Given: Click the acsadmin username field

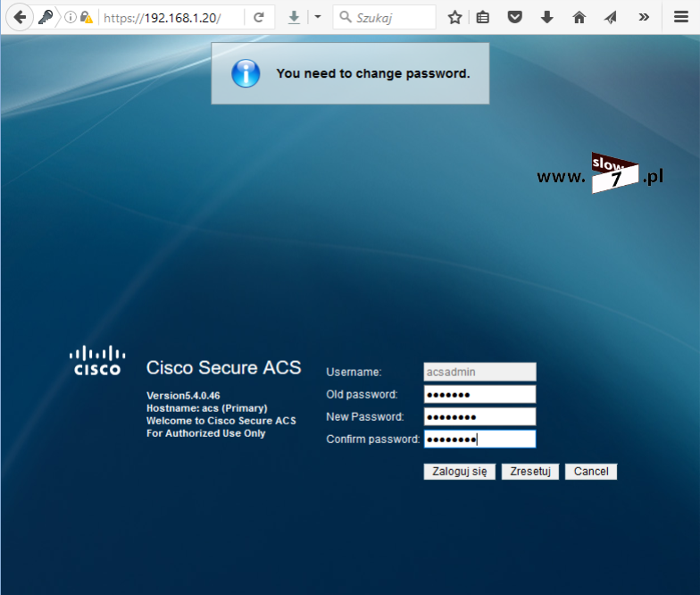Looking at the screenshot, I should (480, 372).
